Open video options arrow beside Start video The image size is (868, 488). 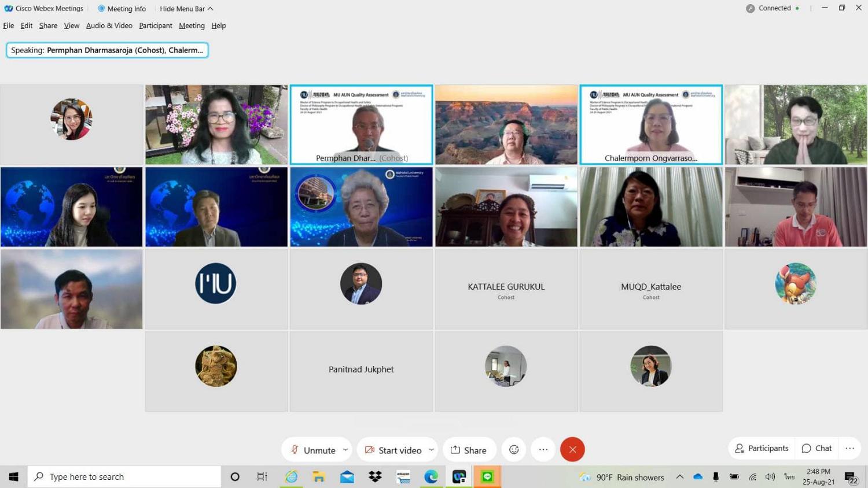431,450
